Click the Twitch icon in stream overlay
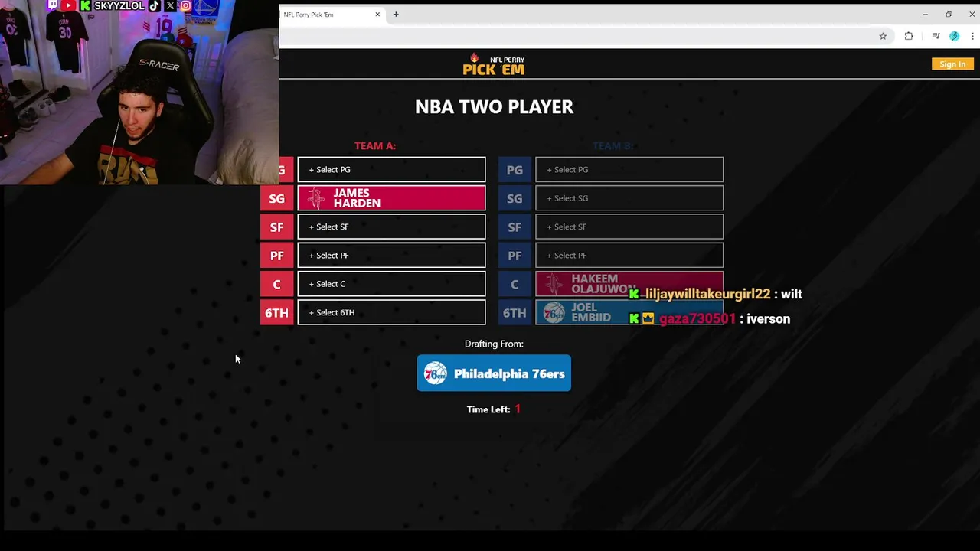Screen dimensions: 980x551 (x=53, y=5)
